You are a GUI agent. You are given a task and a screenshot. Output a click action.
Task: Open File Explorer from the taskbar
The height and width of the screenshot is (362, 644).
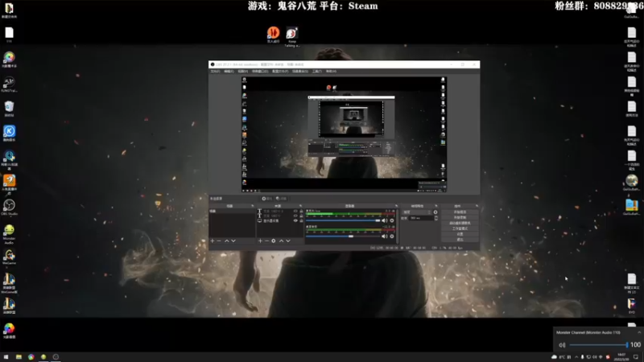(x=19, y=357)
